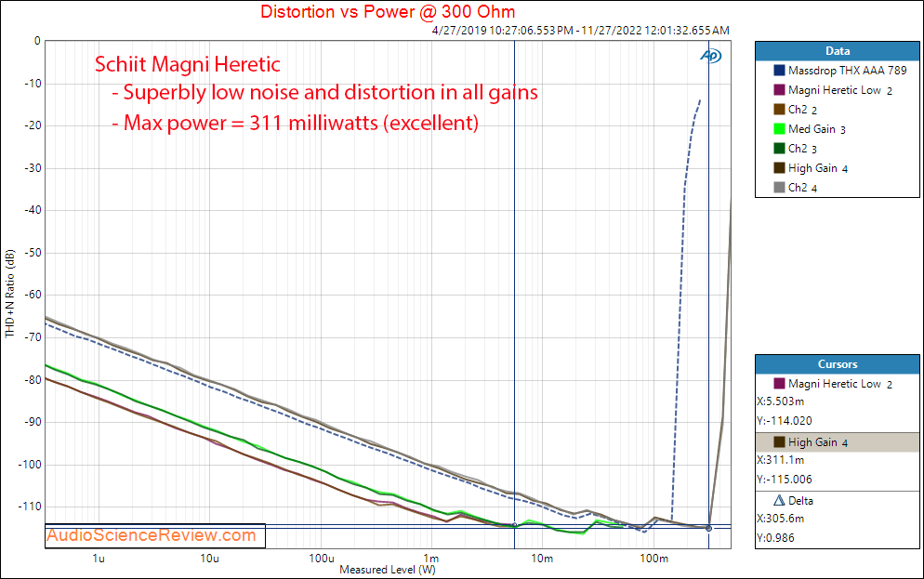
Task: Click the measurement timestamp text under the title
Action: point(580,30)
